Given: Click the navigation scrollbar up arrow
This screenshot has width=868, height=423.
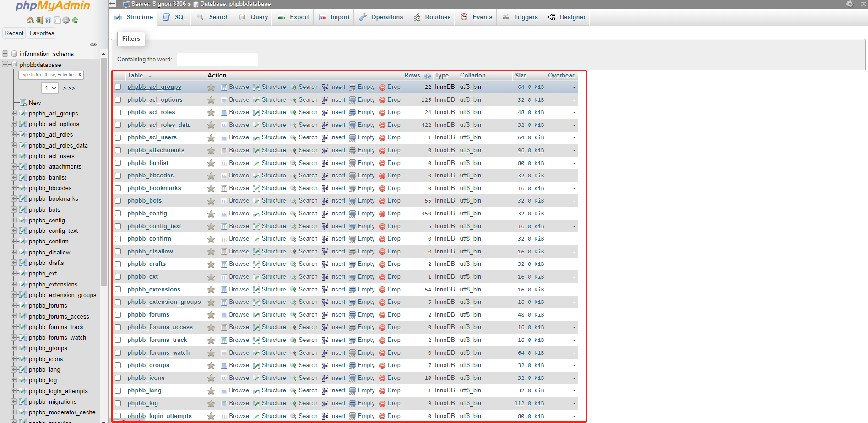Looking at the screenshot, I should (x=103, y=54).
